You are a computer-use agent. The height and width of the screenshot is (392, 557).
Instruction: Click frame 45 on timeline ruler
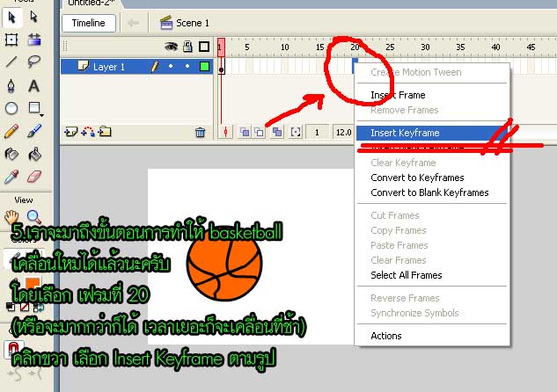point(531,47)
